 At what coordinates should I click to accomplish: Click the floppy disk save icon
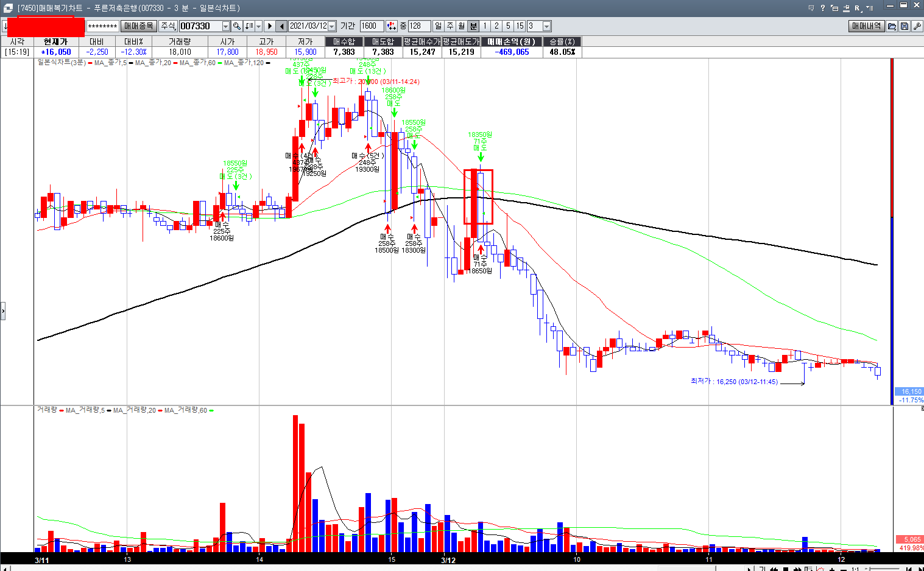pyautogui.click(x=905, y=26)
